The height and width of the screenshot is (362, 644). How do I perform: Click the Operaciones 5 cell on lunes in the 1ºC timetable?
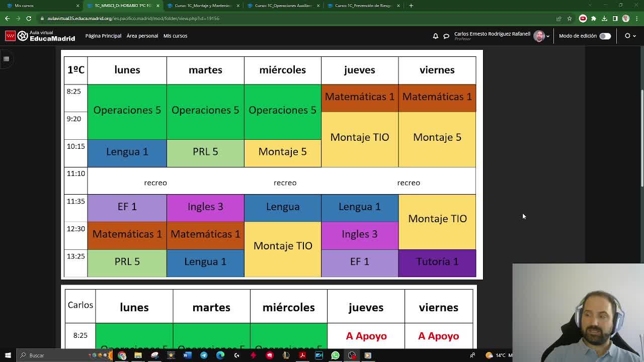pyautogui.click(x=127, y=111)
